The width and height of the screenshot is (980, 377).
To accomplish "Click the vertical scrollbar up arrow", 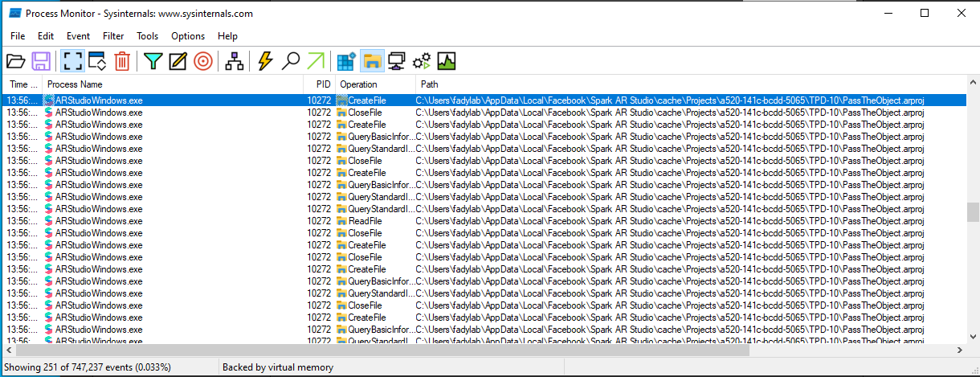I will [972, 84].
